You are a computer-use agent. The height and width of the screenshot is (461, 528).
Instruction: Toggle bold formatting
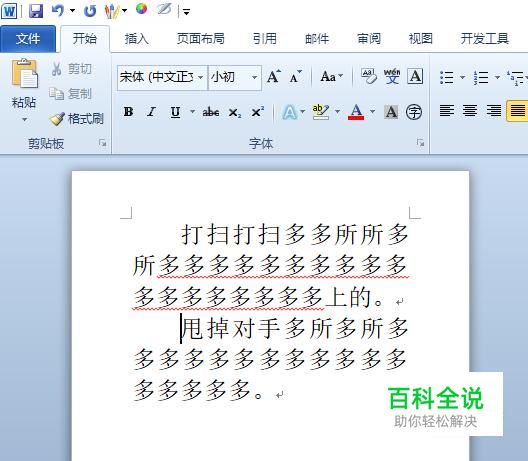tap(128, 112)
